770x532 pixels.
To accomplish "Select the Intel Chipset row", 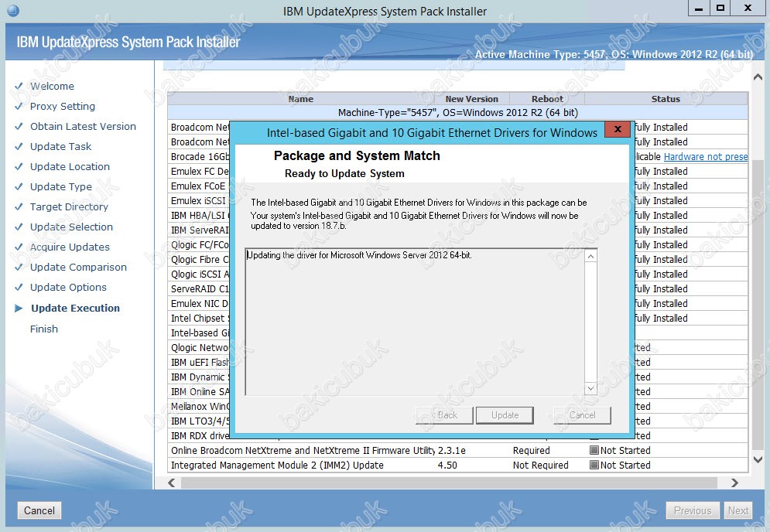I will [200, 319].
